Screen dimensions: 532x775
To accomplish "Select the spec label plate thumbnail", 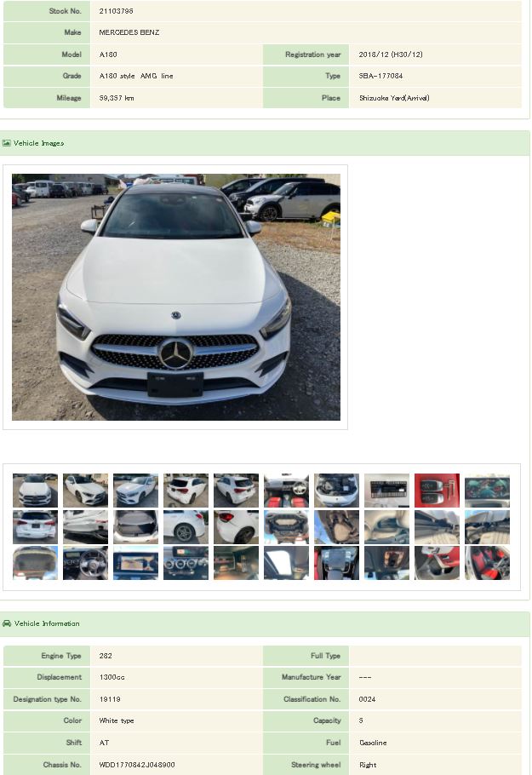I will (386, 491).
